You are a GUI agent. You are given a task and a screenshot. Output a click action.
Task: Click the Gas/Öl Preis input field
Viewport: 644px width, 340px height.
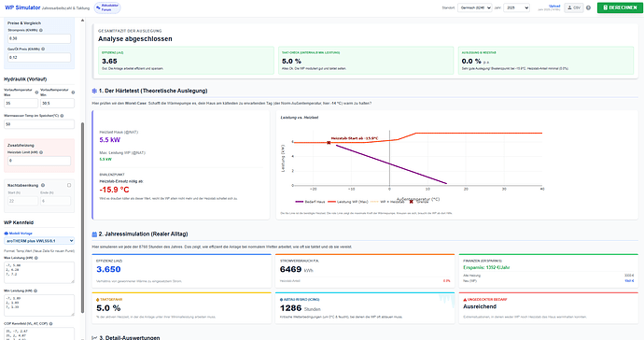[x=39, y=58]
